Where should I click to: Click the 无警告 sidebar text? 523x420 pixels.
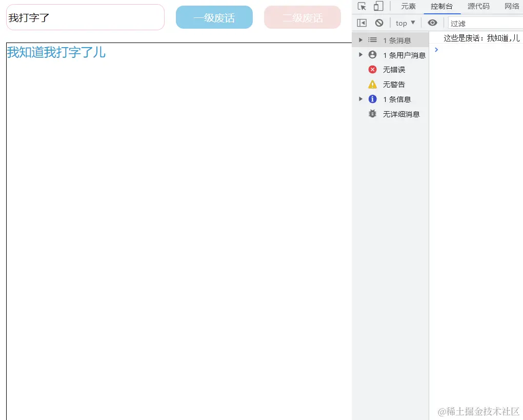(394, 85)
